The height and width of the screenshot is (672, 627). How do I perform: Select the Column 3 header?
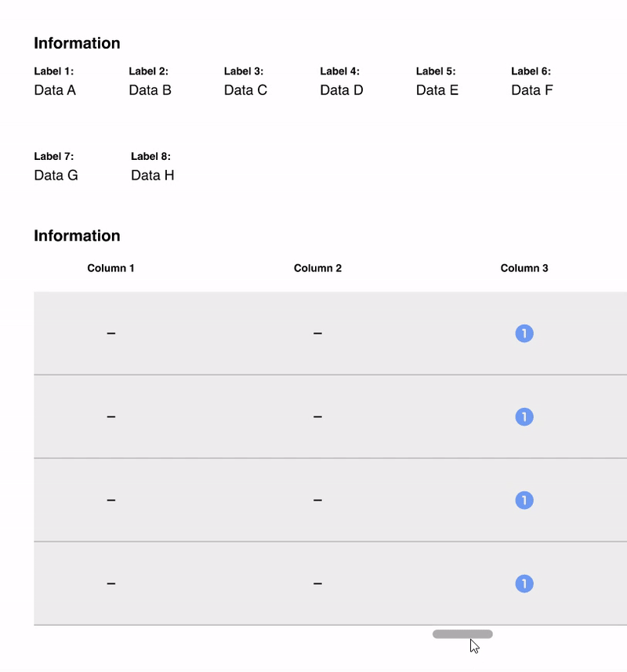pos(524,268)
